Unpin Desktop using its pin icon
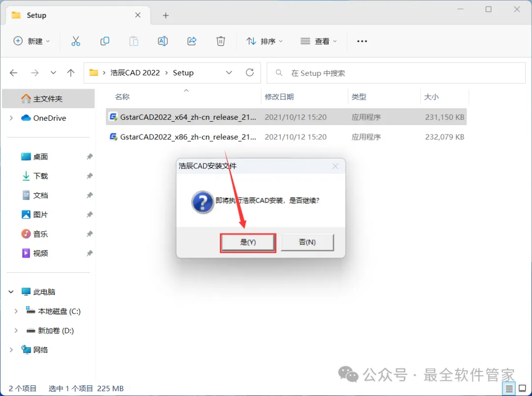Screen dimensions: 532x396 tap(89, 157)
